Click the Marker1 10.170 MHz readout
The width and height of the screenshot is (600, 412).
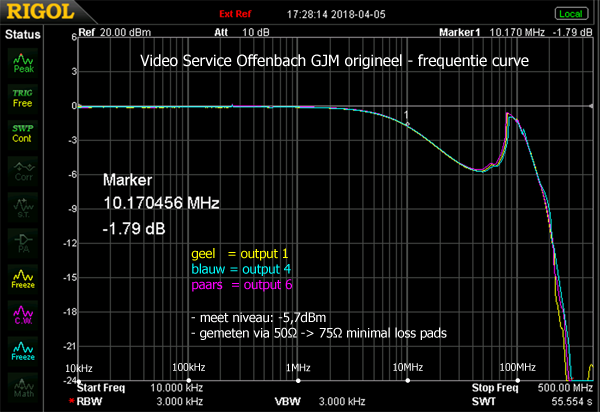point(515,33)
